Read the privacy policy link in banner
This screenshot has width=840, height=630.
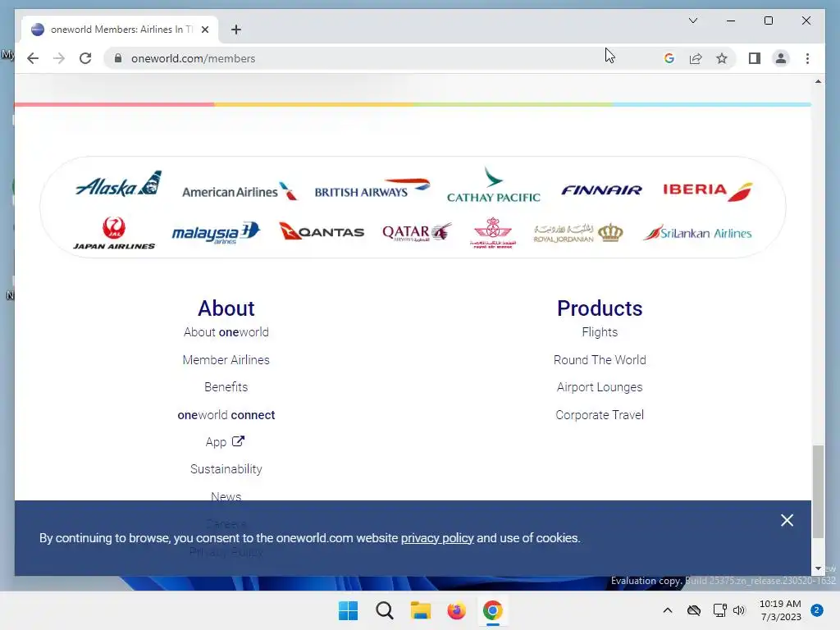[x=437, y=538]
